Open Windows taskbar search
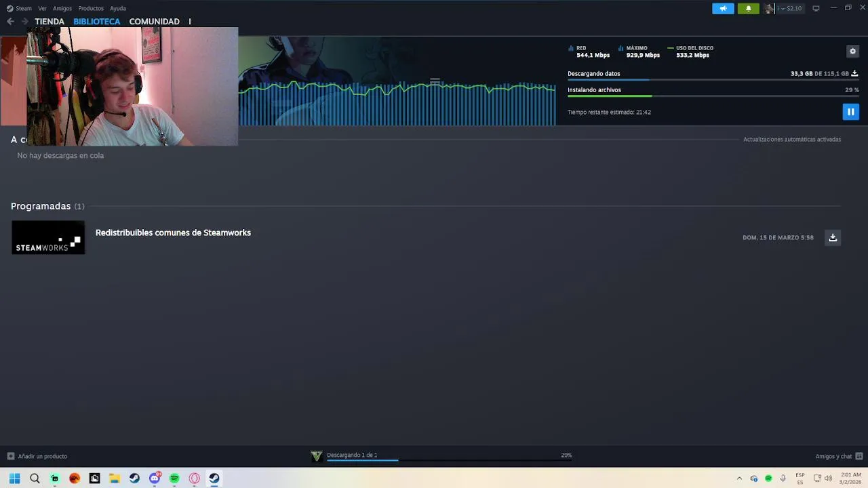The width and height of the screenshot is (868, 488). (35, 479)
